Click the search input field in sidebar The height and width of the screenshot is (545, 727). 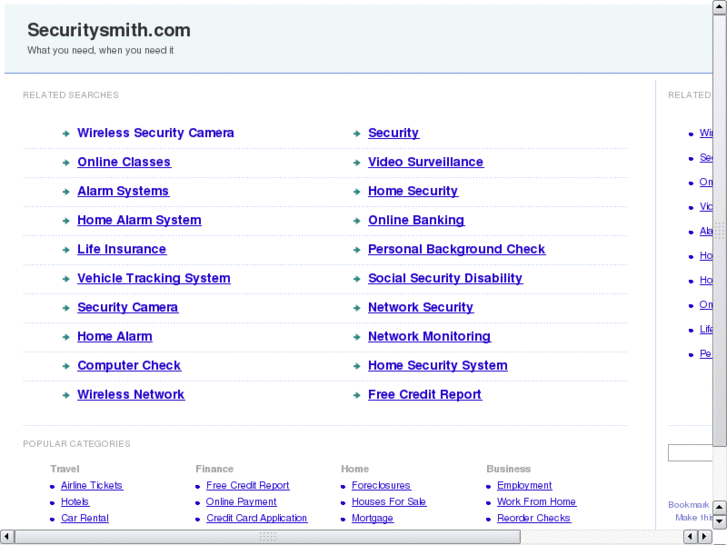[690, 453]
